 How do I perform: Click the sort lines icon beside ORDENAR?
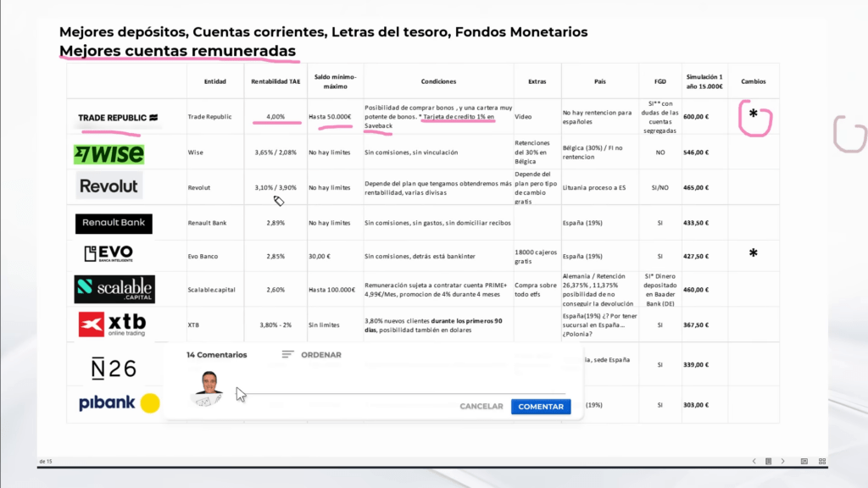pyautogui.click(x=287, y=355)
